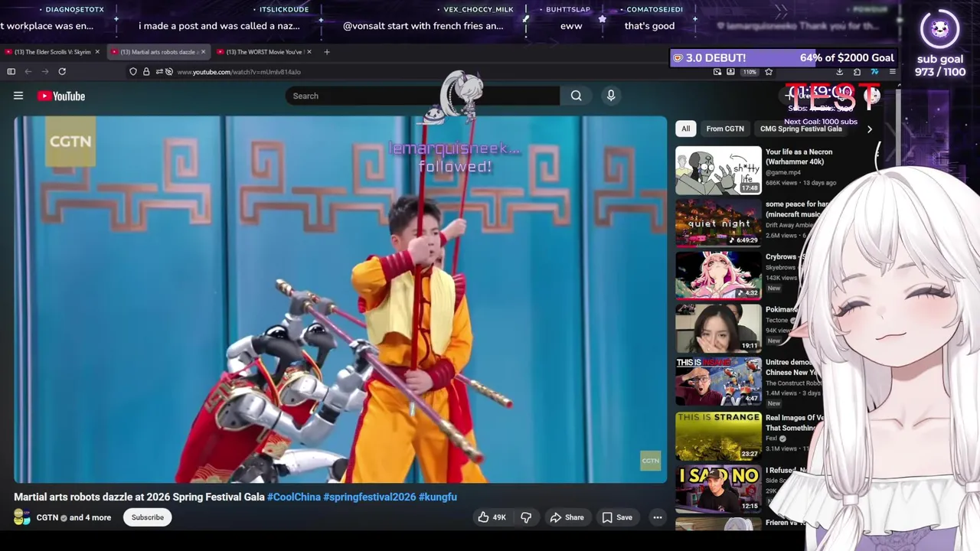Viewport: 980px width, 551px height.
Task: Go forward in browser history
Action: (x=44, y=71)
